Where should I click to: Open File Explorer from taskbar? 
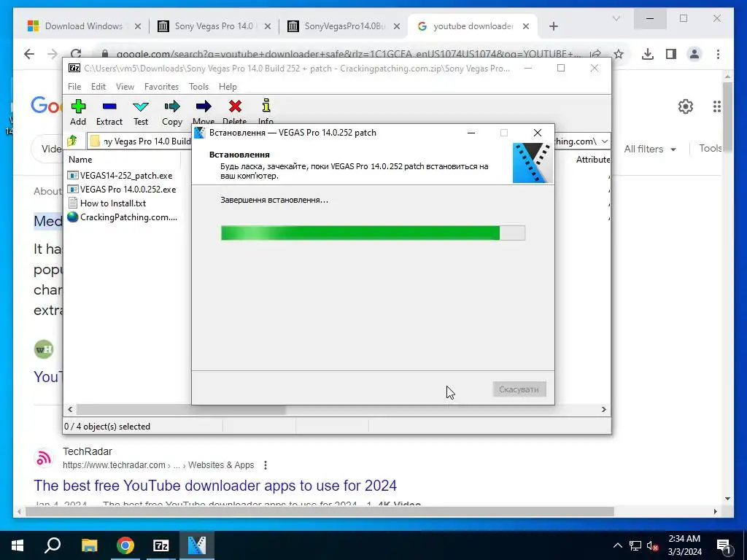(x=89, y=545)
